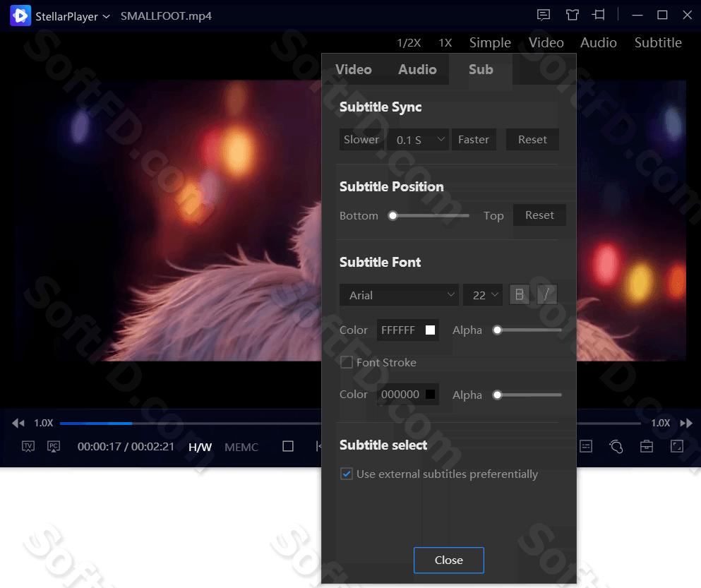Click the video playback progress bar
This screenshot has width=701, height=588.
click(x=350, y=423)
